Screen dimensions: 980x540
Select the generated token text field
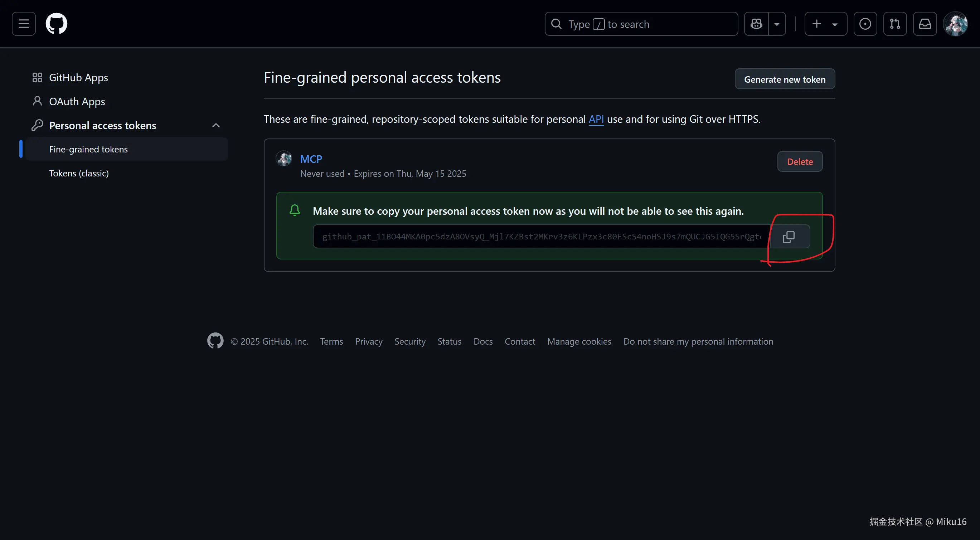coord(541,237)
